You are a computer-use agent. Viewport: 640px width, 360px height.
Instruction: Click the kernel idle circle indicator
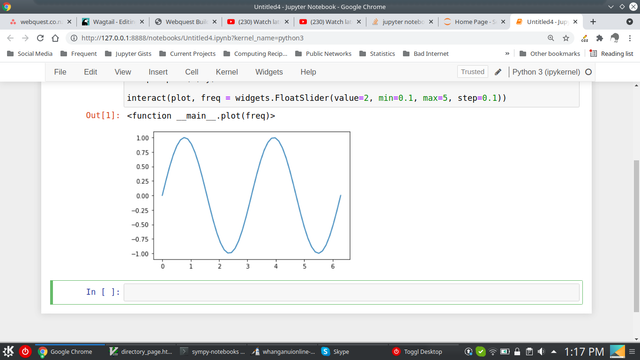(589, 72)
